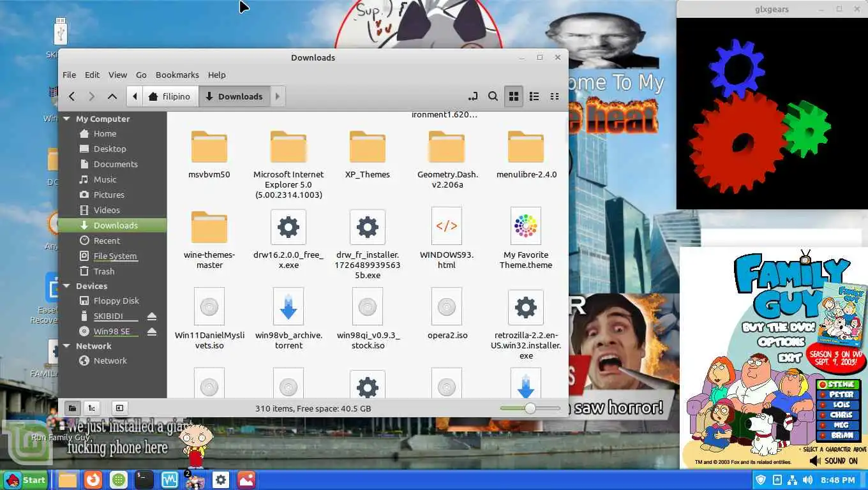Open the menulibre-2.4.0 folder
Screen dimensions: 868x490
point(526,154)
